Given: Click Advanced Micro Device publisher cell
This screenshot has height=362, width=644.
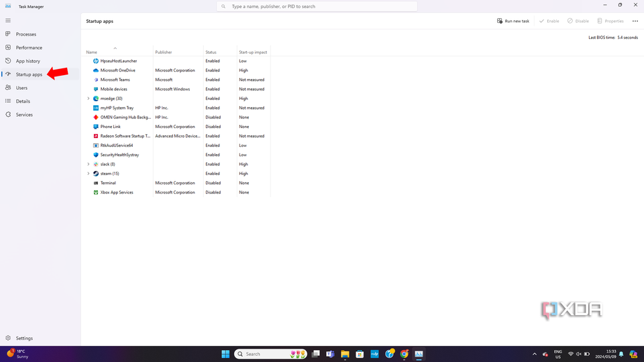Looking at the screenshot, I should [x=177, y=136].
